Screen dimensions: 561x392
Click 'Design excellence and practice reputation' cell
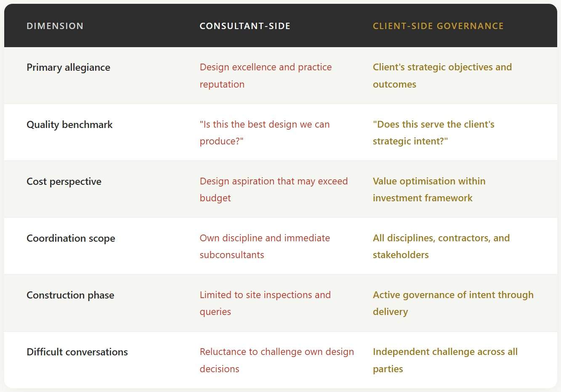(x=266, y=76)
